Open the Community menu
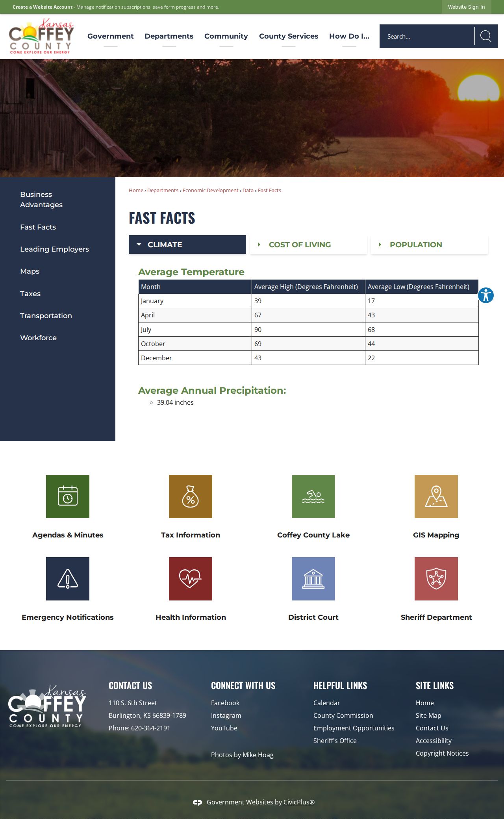This screenshot has height=819, width=504. coord(226,36)
